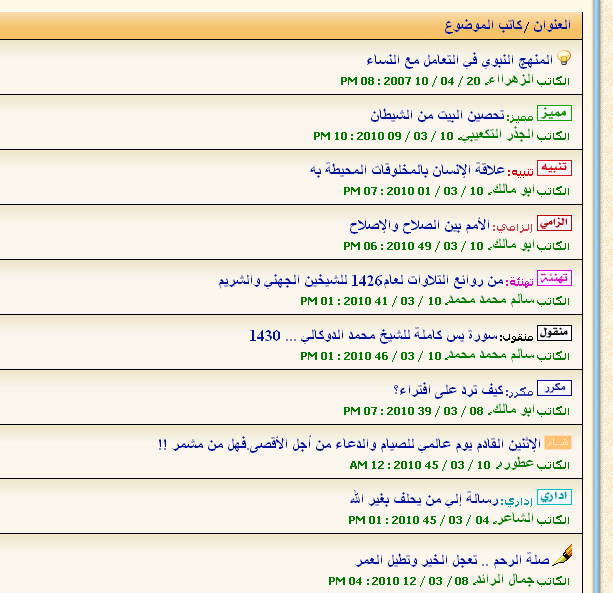View profile of author الزهراء
The width and height of the screenshot is (613, 593).
(510, 80)
